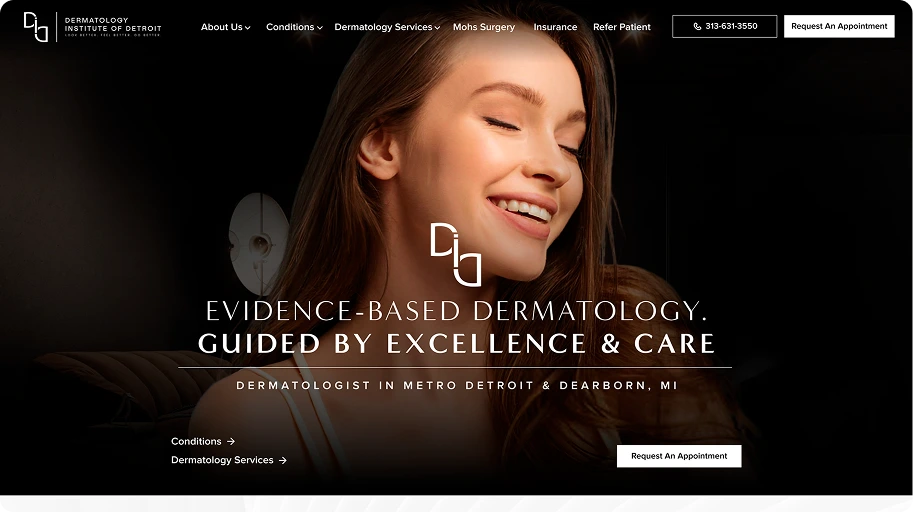
Task: Click the large DID emblem above the headline
Action: coord(456,255)
